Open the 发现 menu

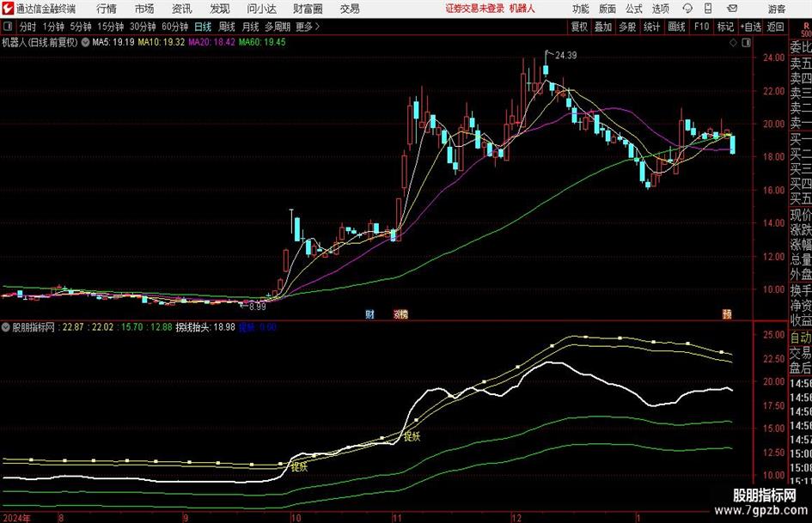pyautogui.click(x=220, y=9)
